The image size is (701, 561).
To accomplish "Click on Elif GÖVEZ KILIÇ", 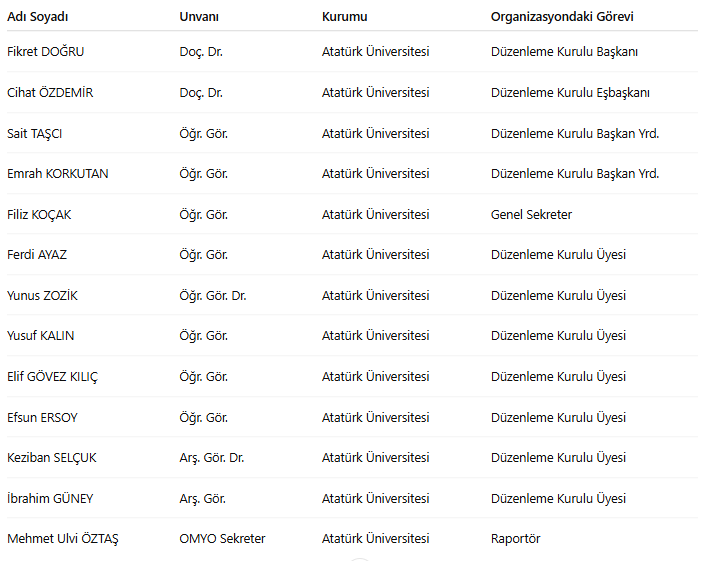I will pos(53,376).
